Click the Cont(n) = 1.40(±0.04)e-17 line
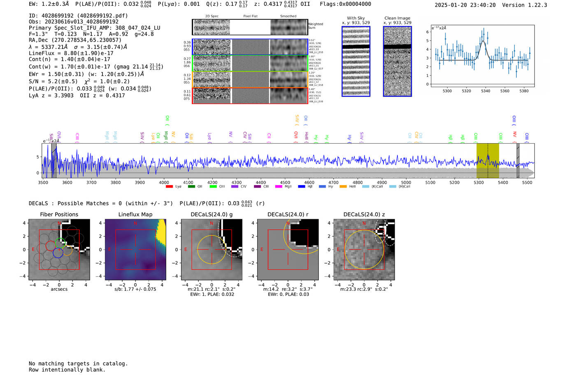The height and width of the screenshot is (392, 576). [x=70, y=59]
